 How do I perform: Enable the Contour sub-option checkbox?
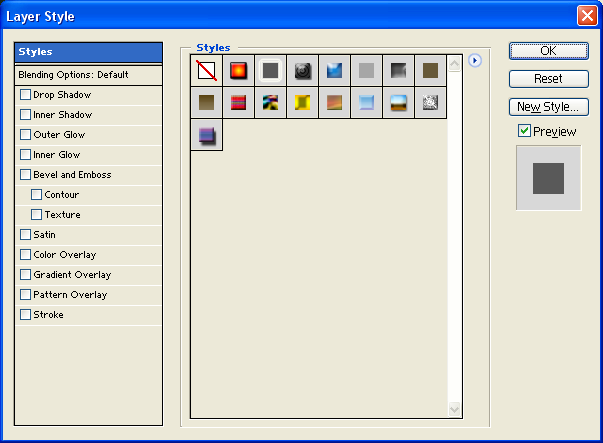pyautogui.click(x=37, y=194)
